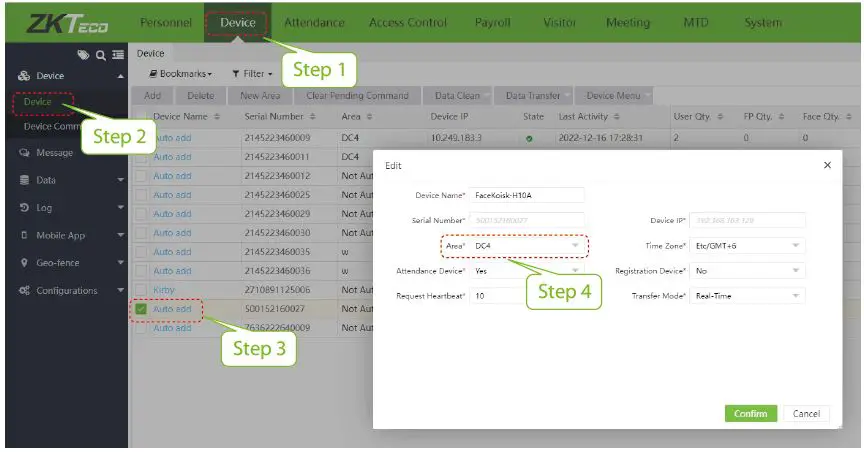Select Device item in sidebar tree

pyautogui.click(x=37, y=102)
